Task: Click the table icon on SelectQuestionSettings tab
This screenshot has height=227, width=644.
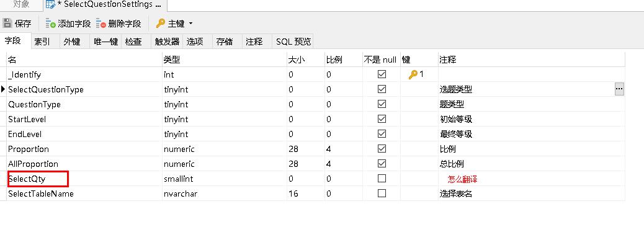Action: tap(50, 5)
